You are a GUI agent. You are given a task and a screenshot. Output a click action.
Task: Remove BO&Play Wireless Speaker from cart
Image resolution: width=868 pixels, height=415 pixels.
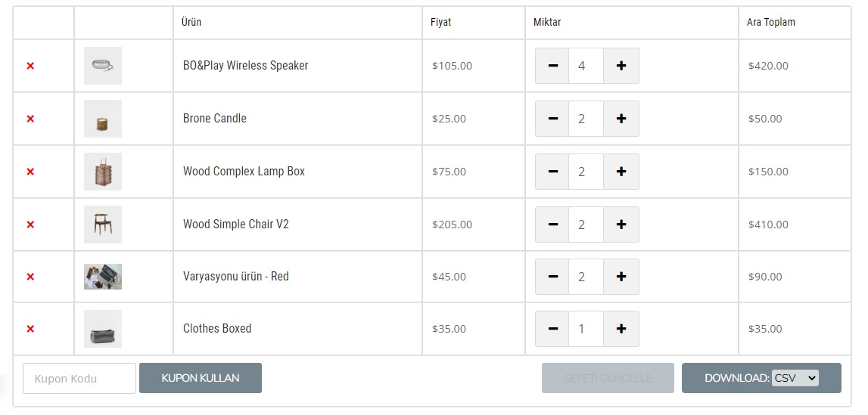pyautogui.click(x=30, y=66)
